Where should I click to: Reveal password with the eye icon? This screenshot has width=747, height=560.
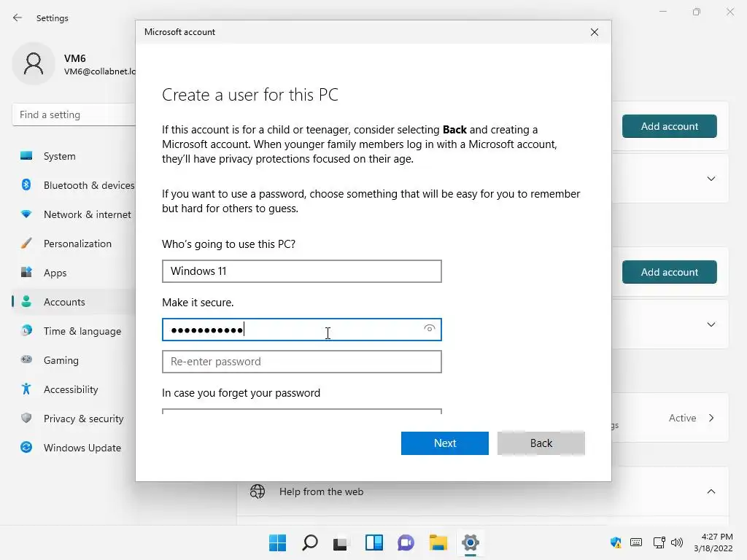click(x=429, y=329)
